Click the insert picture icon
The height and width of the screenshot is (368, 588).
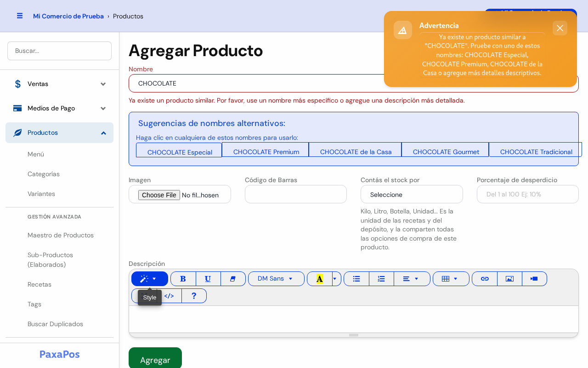[x=509, y=279]
